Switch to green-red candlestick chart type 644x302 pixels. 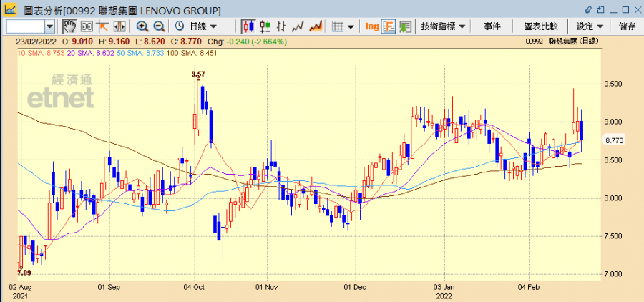point(265,26)
